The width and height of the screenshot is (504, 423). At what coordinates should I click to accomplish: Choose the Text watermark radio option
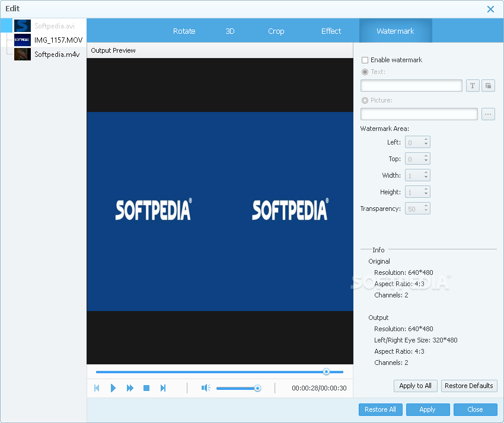pos(365,72)
